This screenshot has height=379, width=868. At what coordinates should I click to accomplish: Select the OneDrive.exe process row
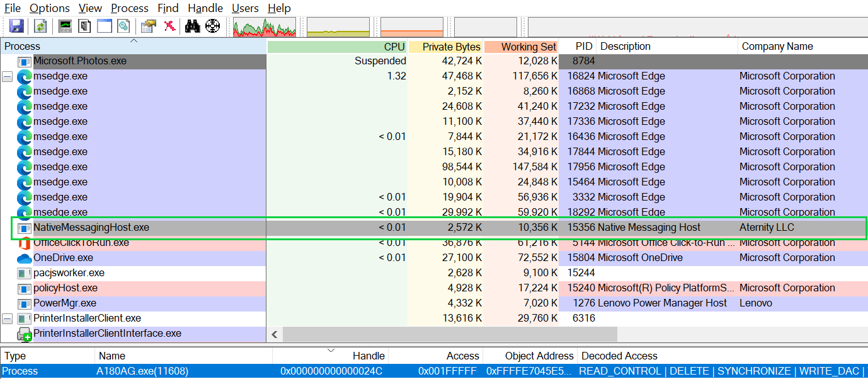pyautogui.click(x=434, y=258)
